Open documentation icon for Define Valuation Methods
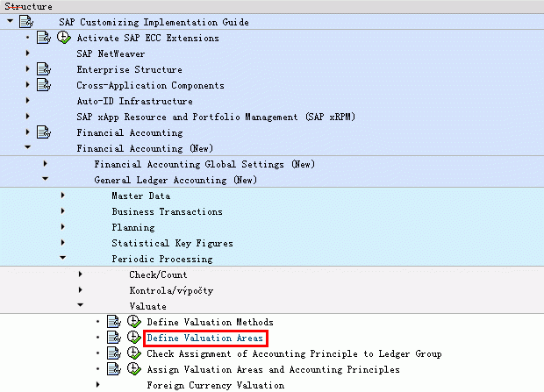This screenshot has width=544, height=392. 114,322
